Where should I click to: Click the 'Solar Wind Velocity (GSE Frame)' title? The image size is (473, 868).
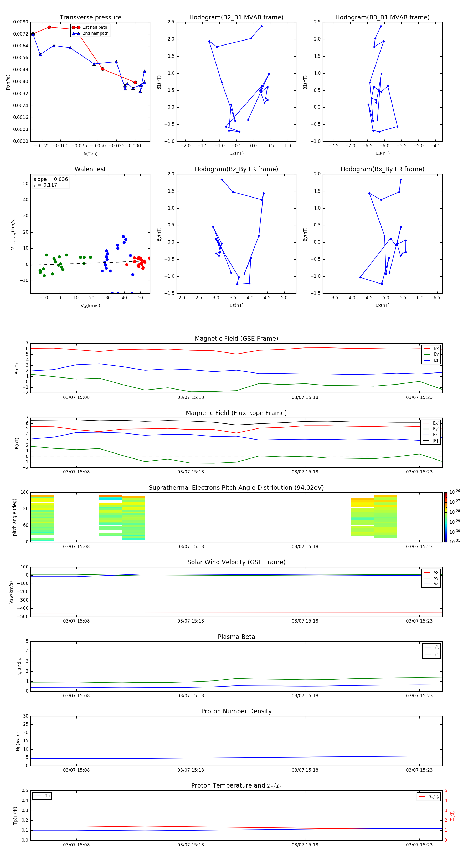[x=236, y=562]
